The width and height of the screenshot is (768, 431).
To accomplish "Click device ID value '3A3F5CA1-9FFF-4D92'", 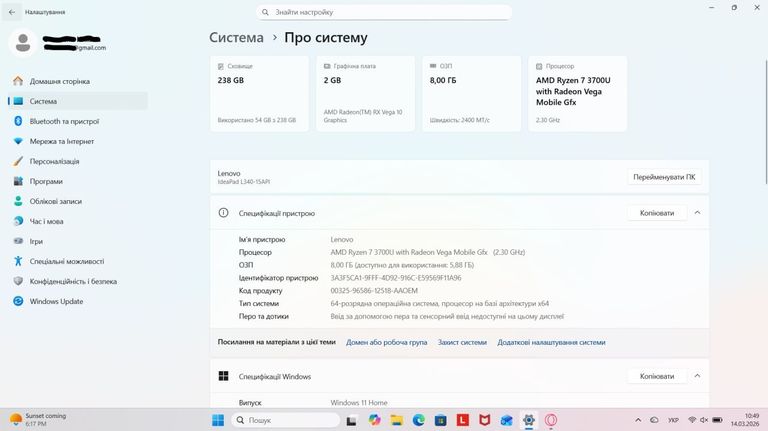I will tap(396, 278).
